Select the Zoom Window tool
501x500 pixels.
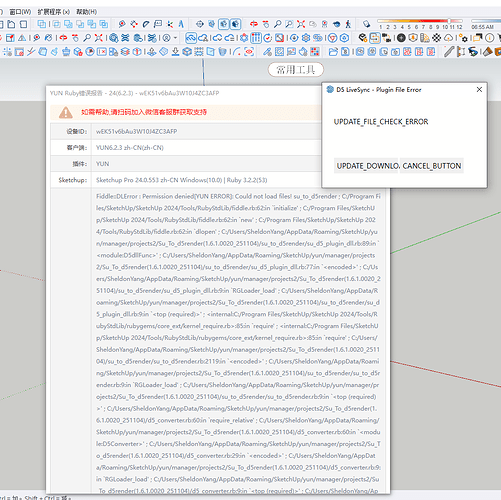[289, 24]
